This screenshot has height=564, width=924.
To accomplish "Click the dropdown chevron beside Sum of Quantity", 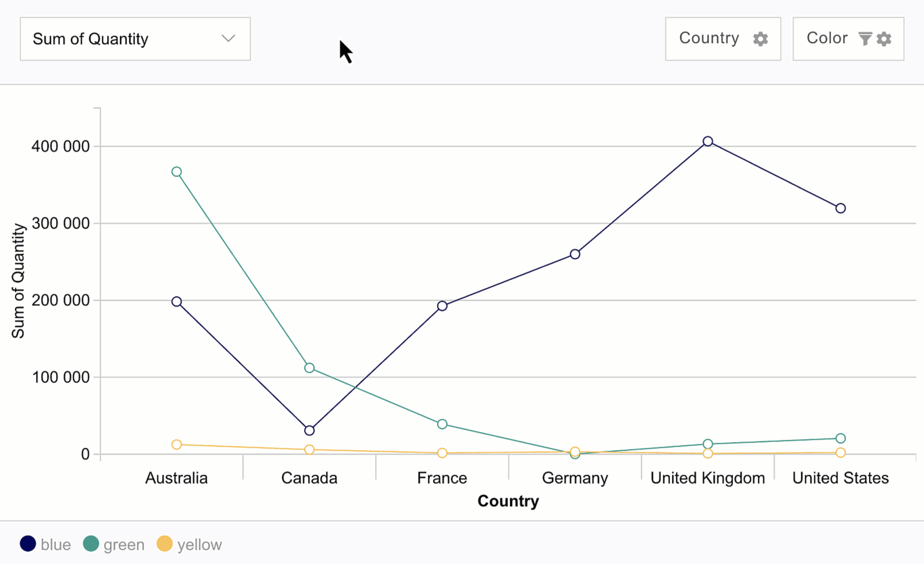I will pyautogui.click(x=229, y=38).
